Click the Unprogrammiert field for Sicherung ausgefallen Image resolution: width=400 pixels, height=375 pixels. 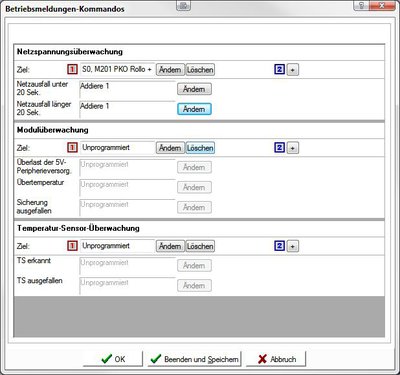click(x=127, y=208)
